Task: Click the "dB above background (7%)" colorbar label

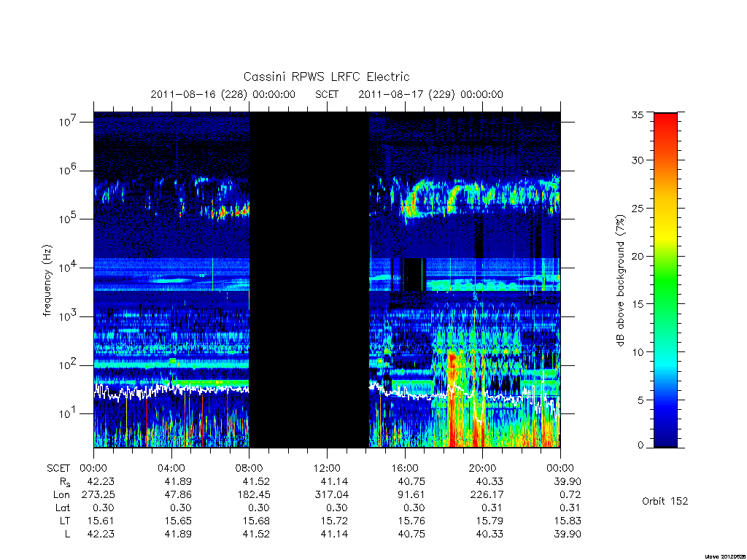Action: pos(620,280)
